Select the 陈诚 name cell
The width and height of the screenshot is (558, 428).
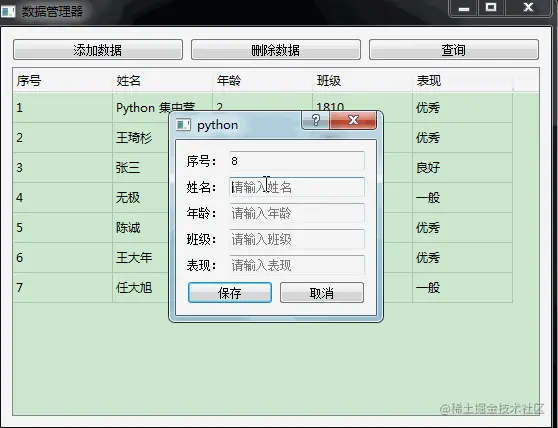141,227
